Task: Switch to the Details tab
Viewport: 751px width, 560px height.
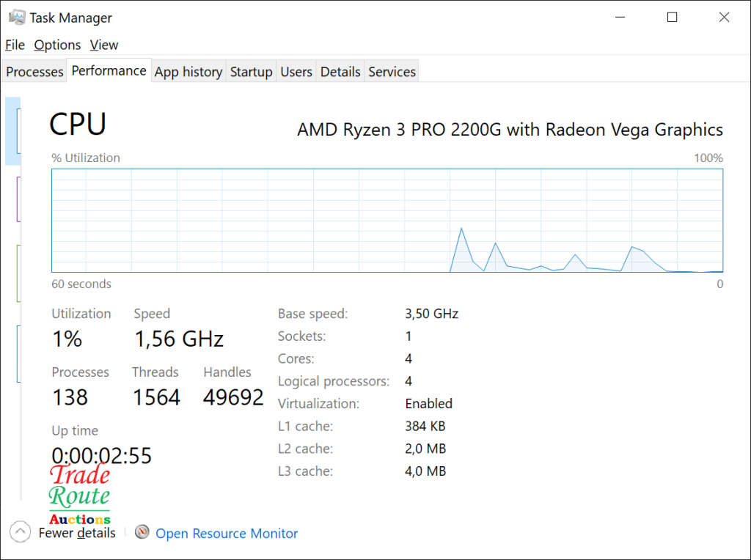Action: coord(340,71)
